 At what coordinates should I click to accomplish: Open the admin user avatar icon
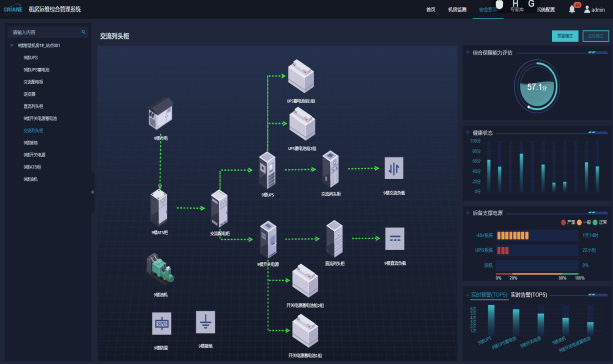pyautogui.click(x=587, y=9)
